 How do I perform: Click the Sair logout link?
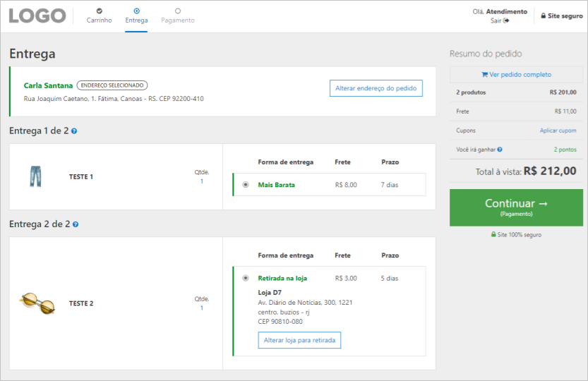coord(500,20)
